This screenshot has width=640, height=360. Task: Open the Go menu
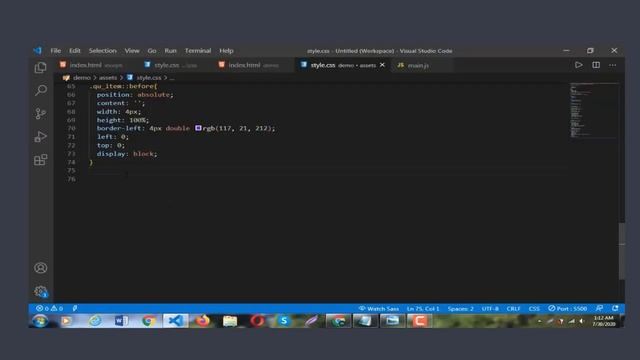152,51
